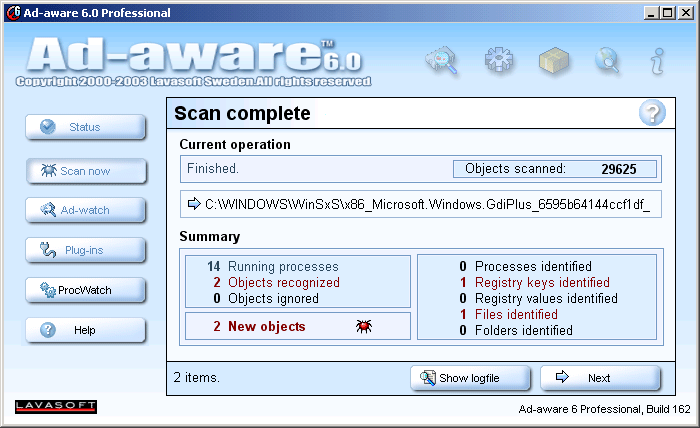
Task: Click the info 'i' icon
Action: tap(657, 61)
